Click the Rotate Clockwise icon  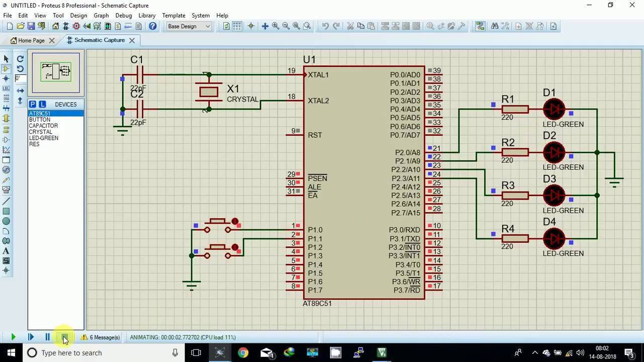tap(20, 59)
